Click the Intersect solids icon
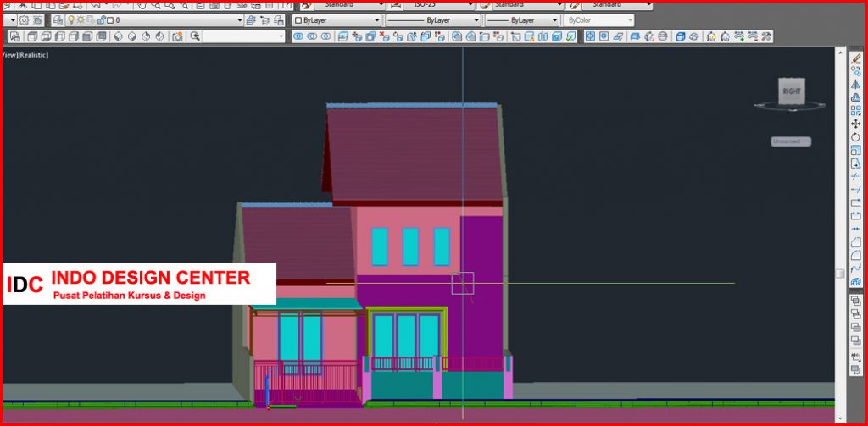The image size is (868, 426). [326, 37]
